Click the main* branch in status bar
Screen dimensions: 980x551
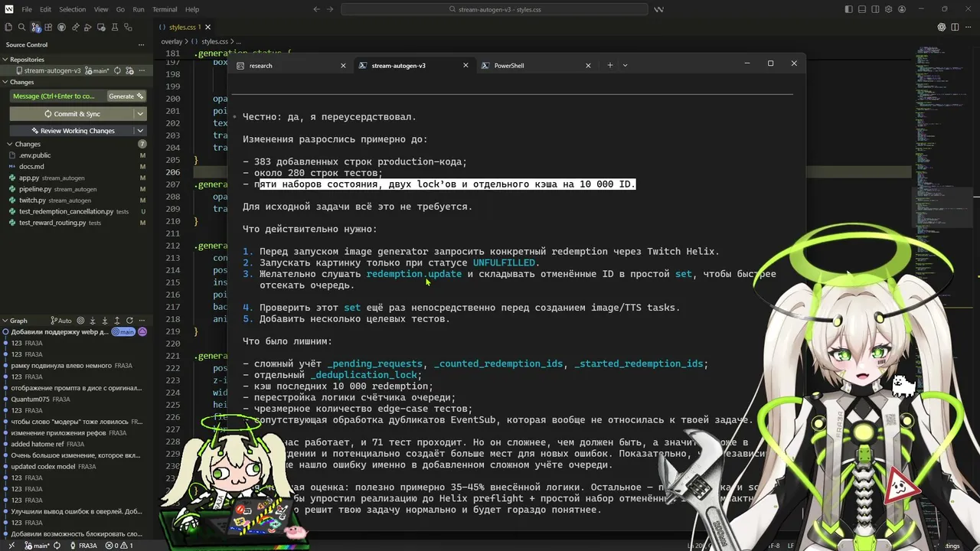(37, 546)
